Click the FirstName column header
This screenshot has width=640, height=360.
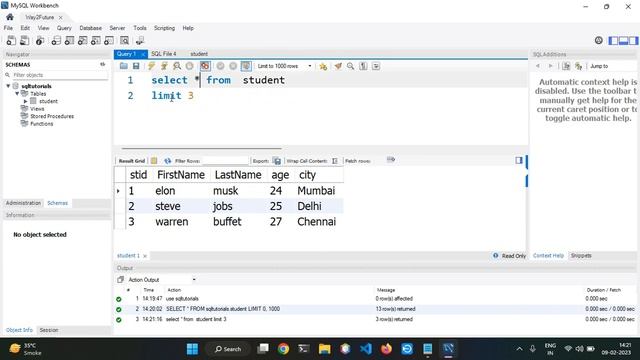tap(181, 175)
